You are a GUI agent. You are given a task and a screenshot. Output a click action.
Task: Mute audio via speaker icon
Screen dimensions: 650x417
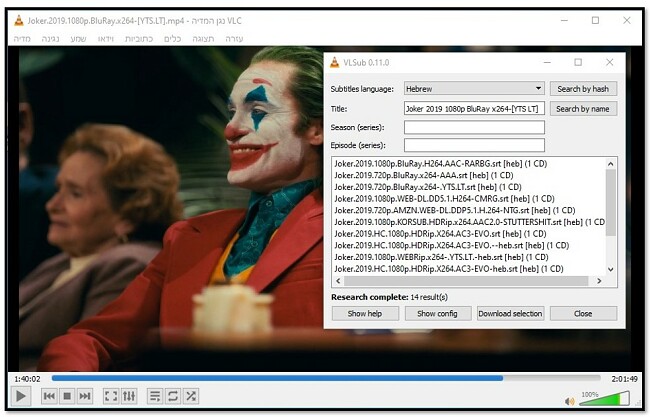pos(570,401)
